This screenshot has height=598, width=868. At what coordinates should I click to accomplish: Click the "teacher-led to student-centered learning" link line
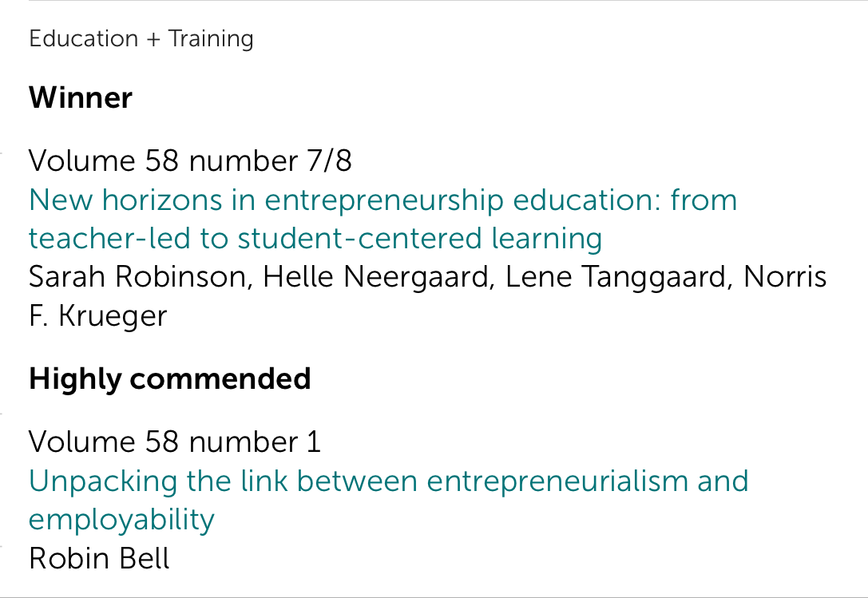point(315,238)
